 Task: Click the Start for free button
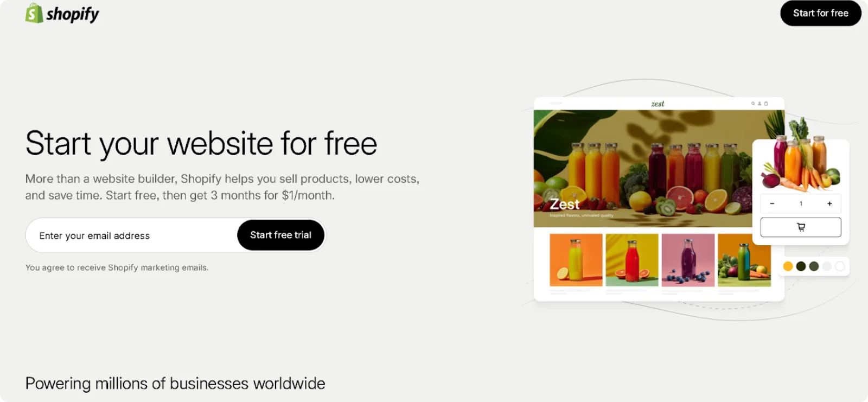click(x=821, y=13)
